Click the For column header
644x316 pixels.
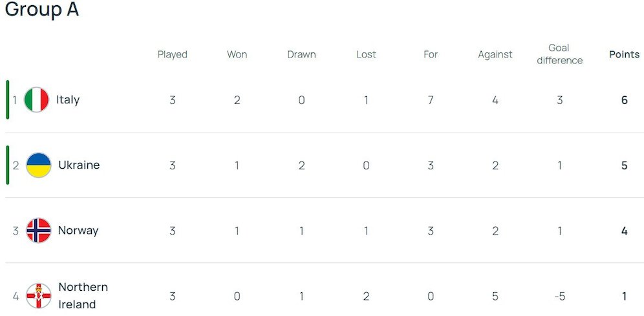[x=431, y=54]
